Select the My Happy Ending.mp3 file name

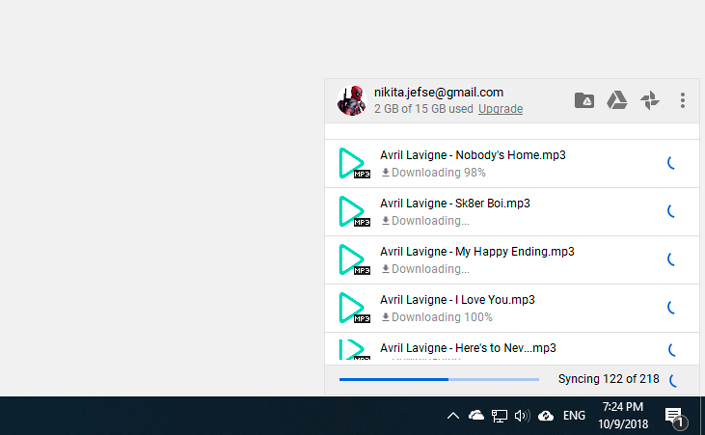point(477,251)
